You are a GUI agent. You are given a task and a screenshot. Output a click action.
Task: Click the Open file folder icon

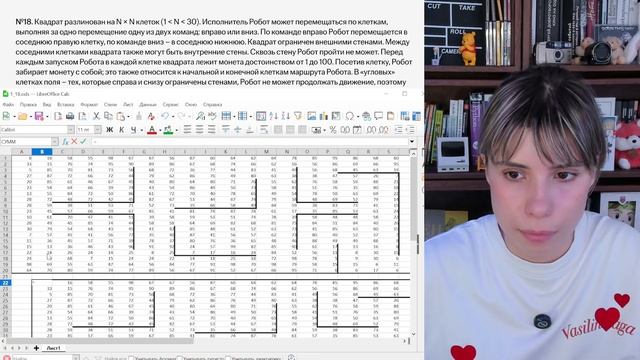pyautogui.click(x=22, y=116)
